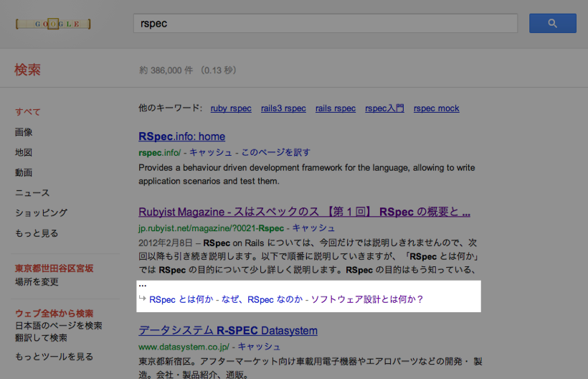Click このページを訳す translate link
The height and width of the screenshot is (379, 588).
click(275, 152)
